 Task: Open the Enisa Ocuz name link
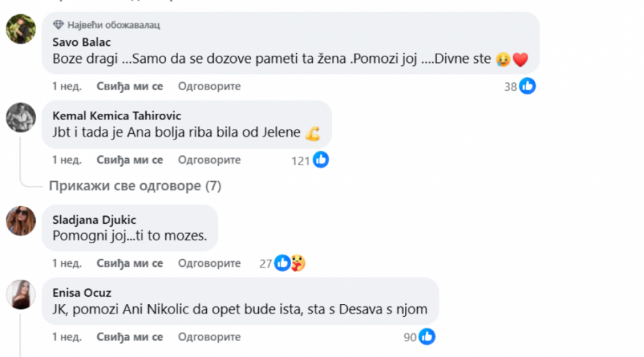click(x=82, y=293)
